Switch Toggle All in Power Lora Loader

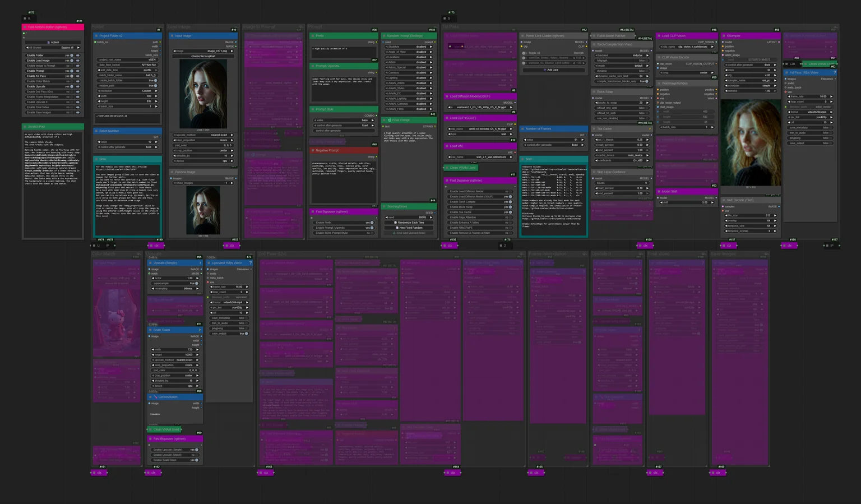click(x=524, y=53)
